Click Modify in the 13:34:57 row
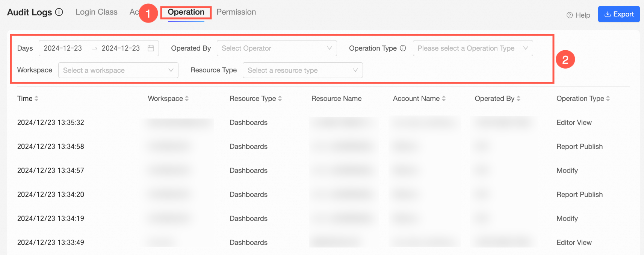 pos(567,171)
